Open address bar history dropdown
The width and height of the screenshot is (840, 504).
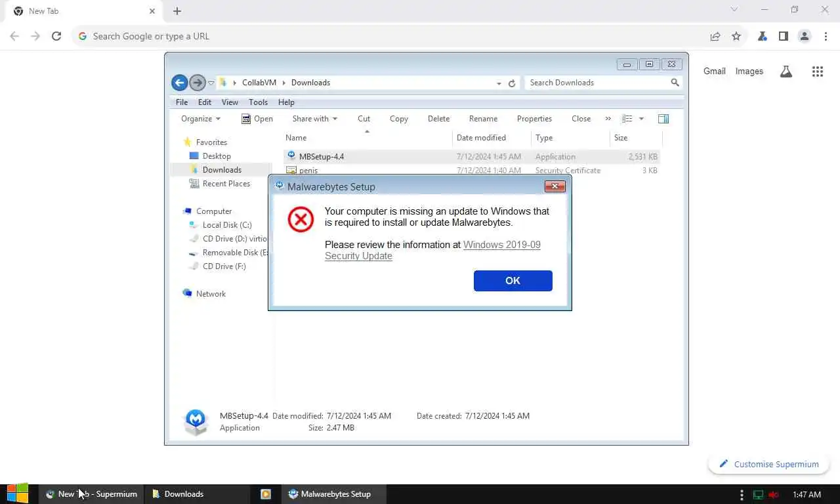point(499,83)
